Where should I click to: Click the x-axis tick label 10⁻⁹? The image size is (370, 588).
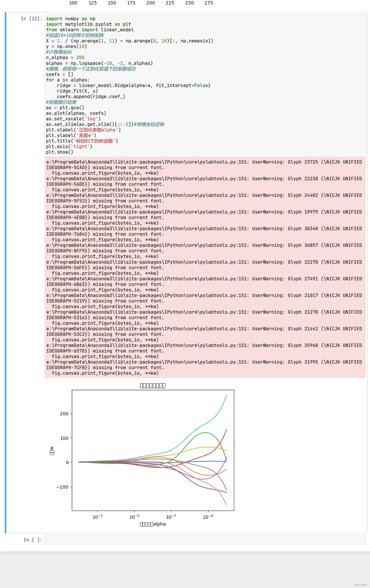(208, 517)
